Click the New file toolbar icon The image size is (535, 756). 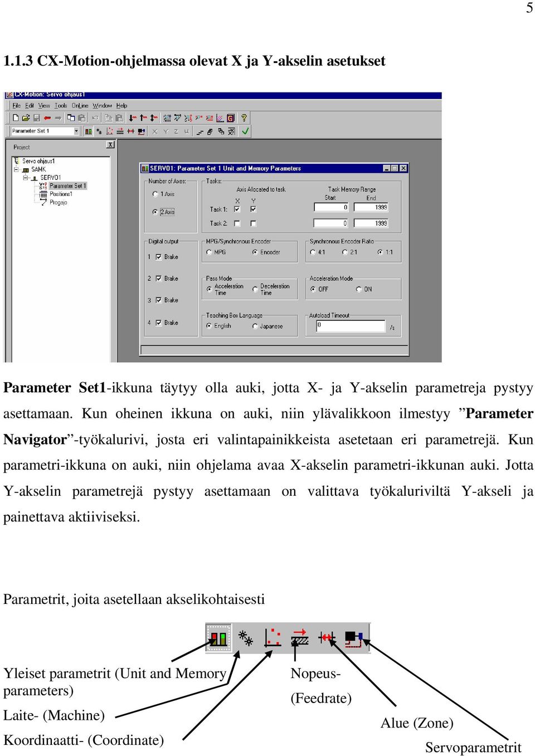coord(16,118)
